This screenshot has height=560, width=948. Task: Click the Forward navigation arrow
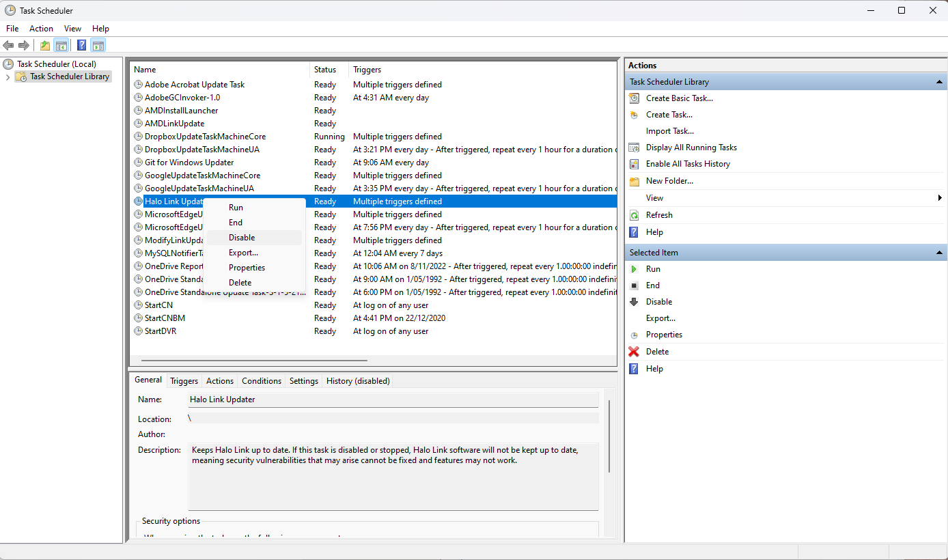24,45
